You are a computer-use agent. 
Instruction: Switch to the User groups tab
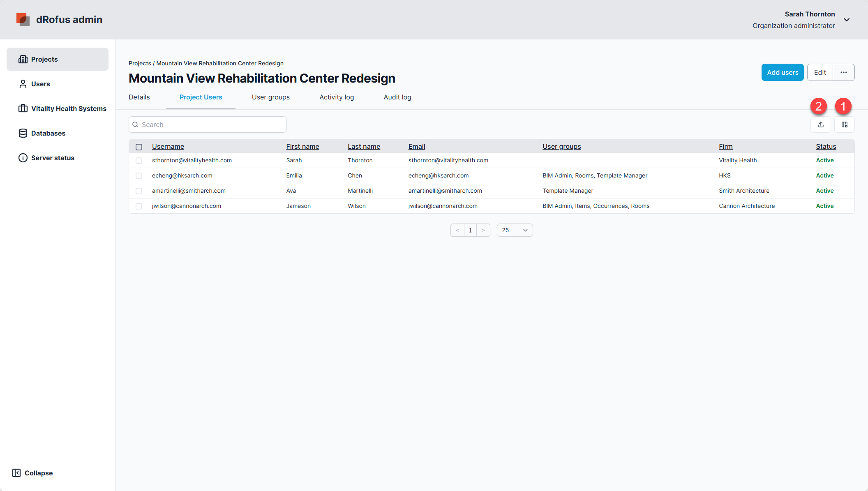271,97
